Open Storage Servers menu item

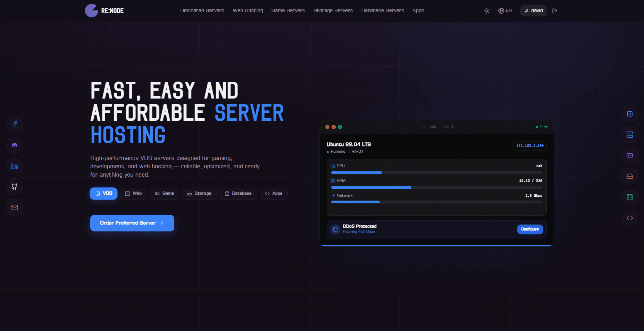point(333,11)
